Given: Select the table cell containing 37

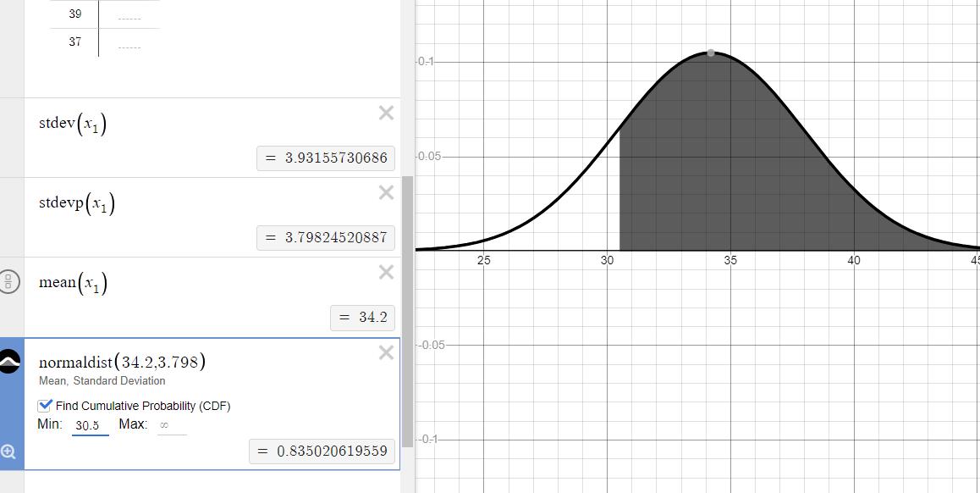Looking at the screenshot, I should [75, 42].
